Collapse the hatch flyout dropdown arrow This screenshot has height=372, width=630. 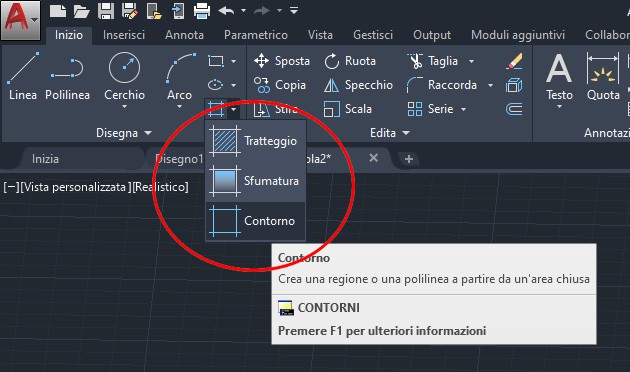pyautogui.click(x=233, y=109)
